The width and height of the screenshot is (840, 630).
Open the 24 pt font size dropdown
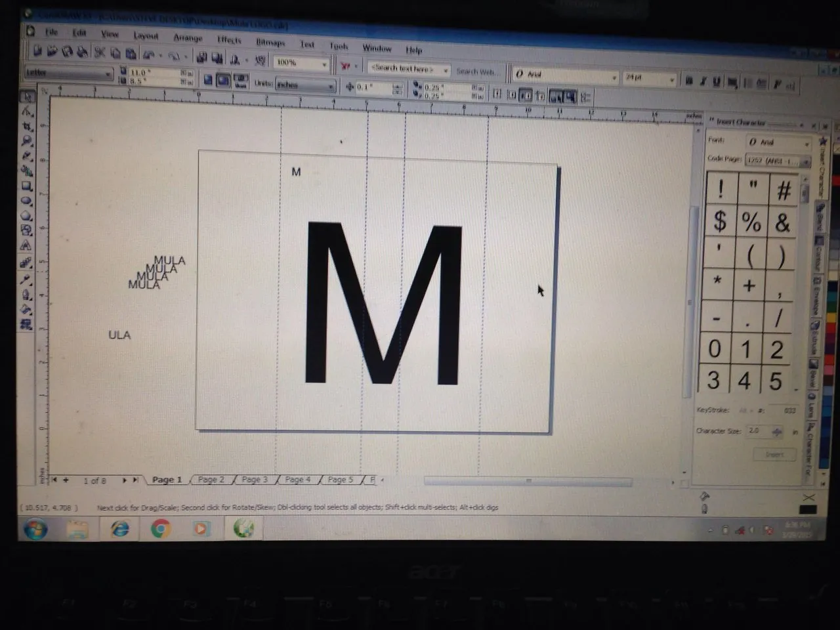pos(671,79)
